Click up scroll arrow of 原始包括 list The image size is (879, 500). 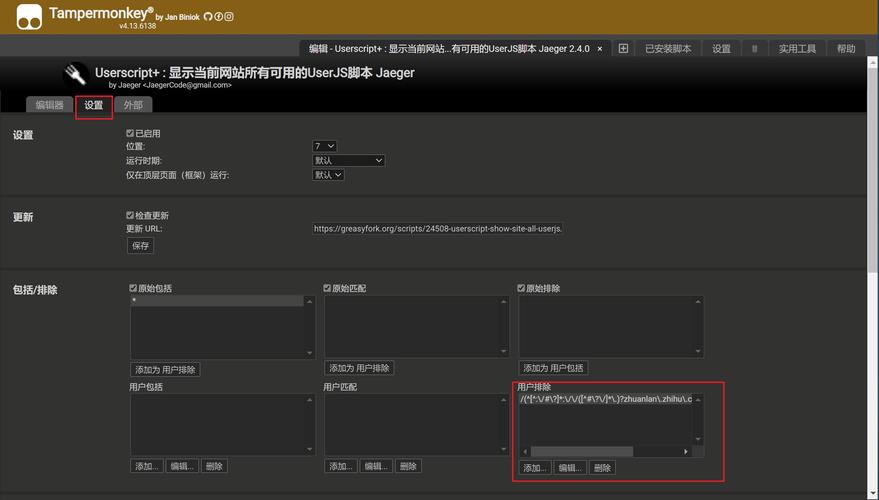pyautogui.click(x=309, y=302)
